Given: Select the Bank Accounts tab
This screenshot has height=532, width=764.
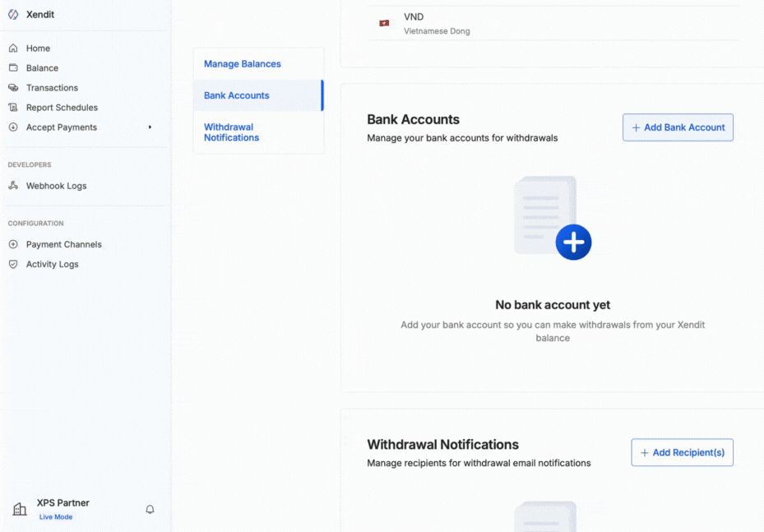Looking at the screenshot, I should point(258,95).
